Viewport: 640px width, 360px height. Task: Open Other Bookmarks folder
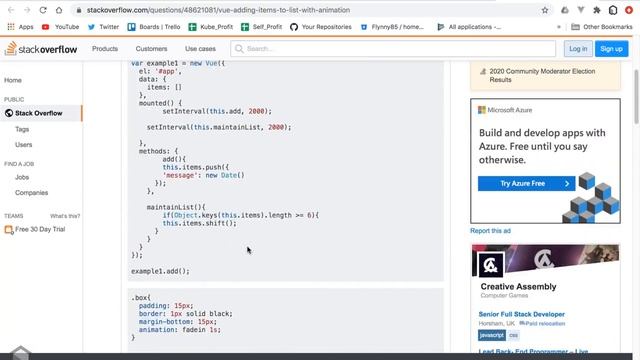click(x=602, y=27)
